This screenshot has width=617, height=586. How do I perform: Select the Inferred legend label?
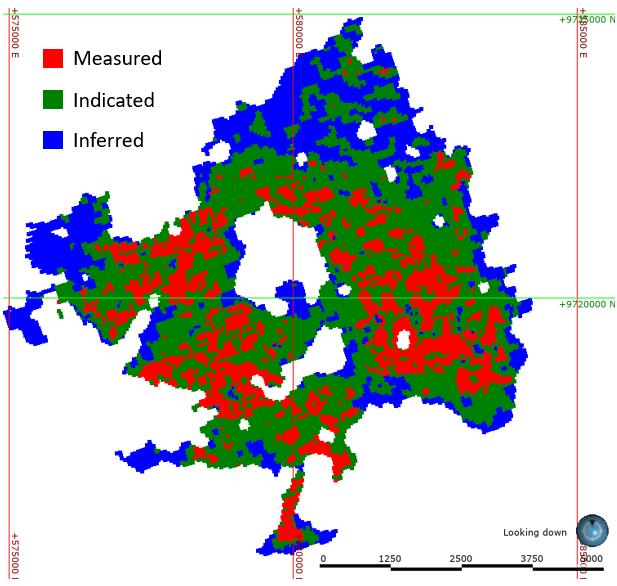click(x=108, y=141)
